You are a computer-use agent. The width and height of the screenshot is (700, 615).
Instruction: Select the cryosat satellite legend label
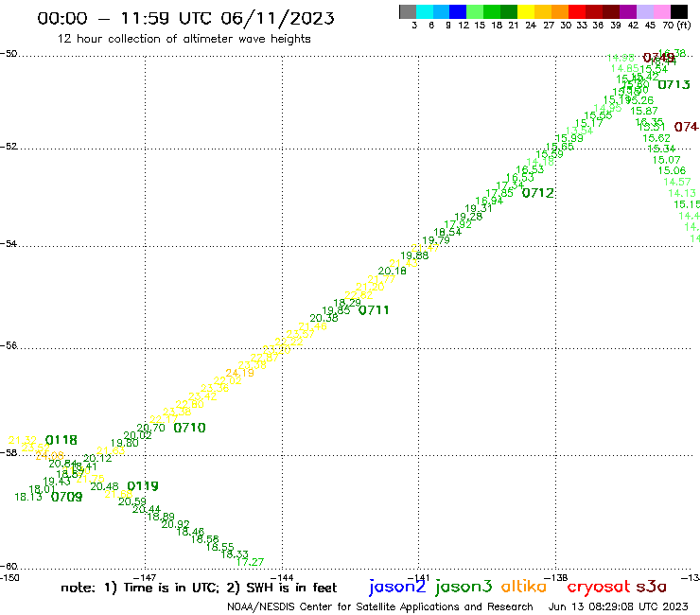(x=599, y=587)
